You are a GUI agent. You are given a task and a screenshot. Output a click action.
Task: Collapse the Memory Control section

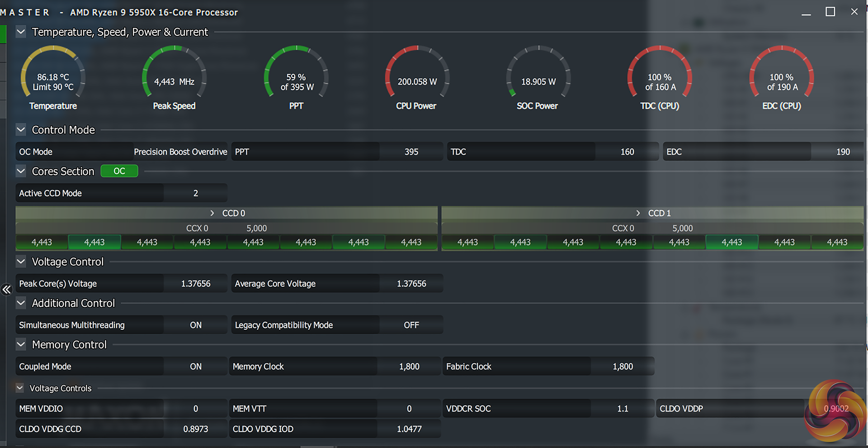point(21,345)
